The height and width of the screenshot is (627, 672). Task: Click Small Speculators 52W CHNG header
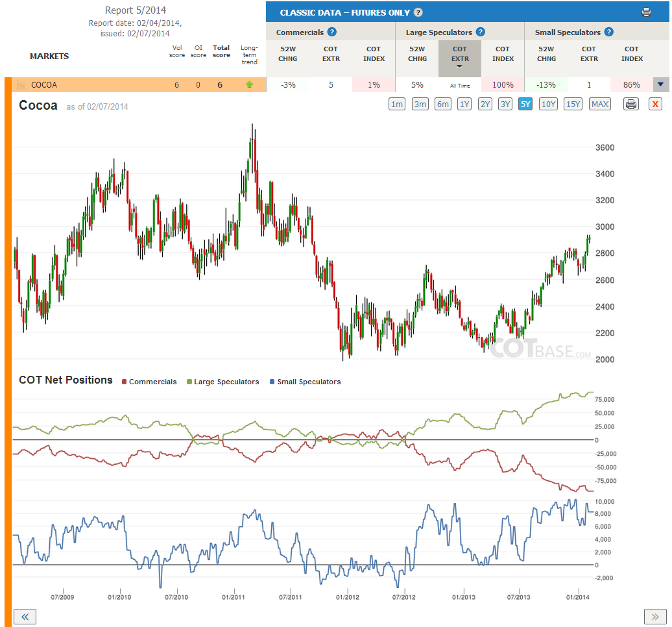[546, 54]
